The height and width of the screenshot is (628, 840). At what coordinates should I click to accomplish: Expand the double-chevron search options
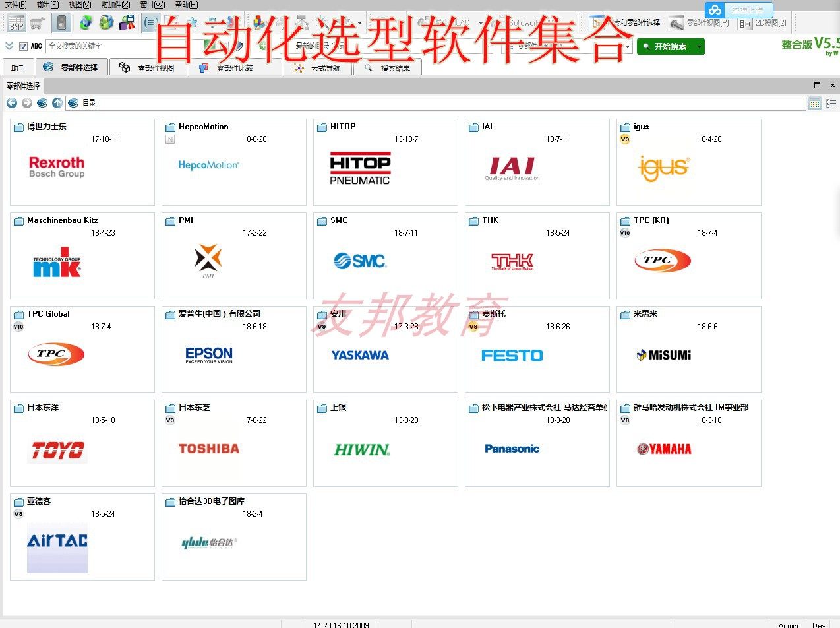point(9,46)
